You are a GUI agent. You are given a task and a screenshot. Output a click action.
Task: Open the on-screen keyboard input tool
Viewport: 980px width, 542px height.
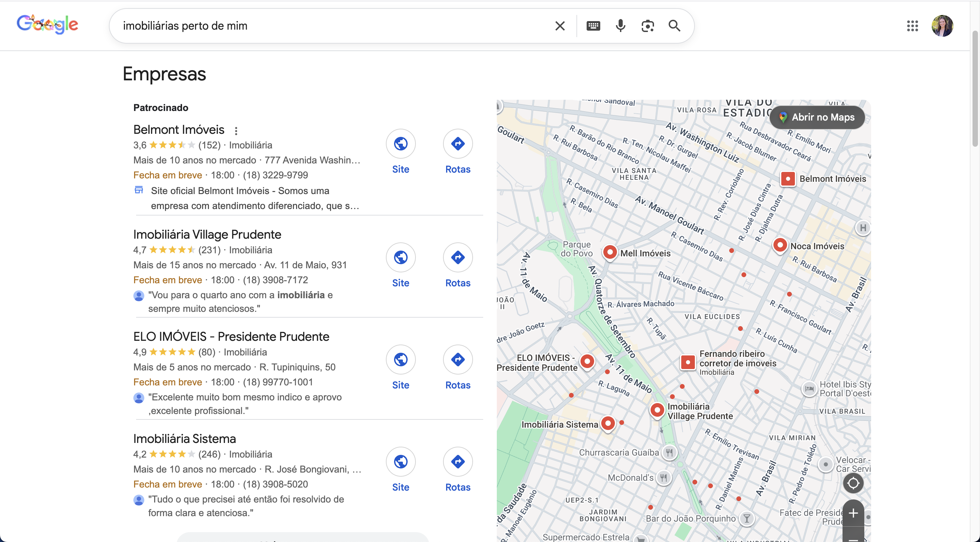(x=593, y=26)
